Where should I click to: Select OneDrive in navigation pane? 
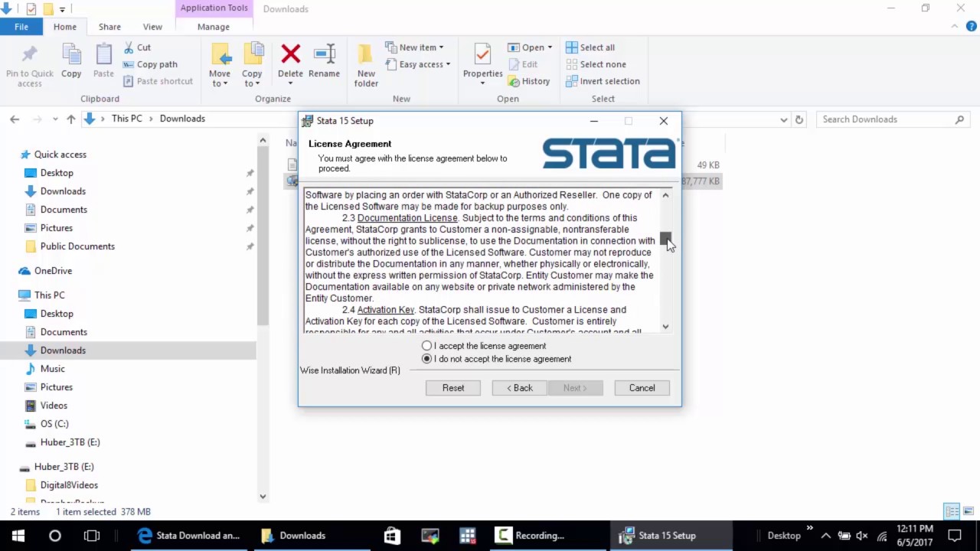tap(53, 271)
